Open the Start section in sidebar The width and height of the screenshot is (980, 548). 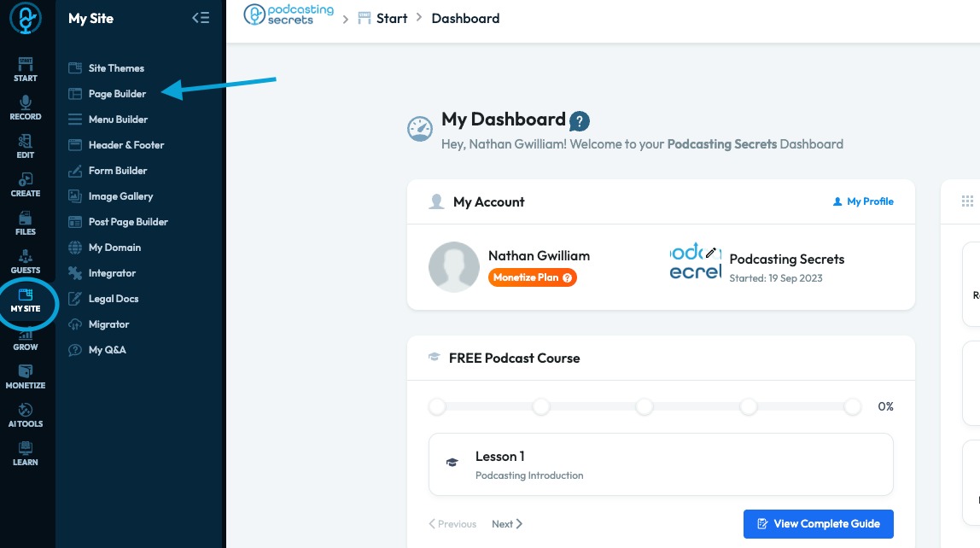point(25,69)
